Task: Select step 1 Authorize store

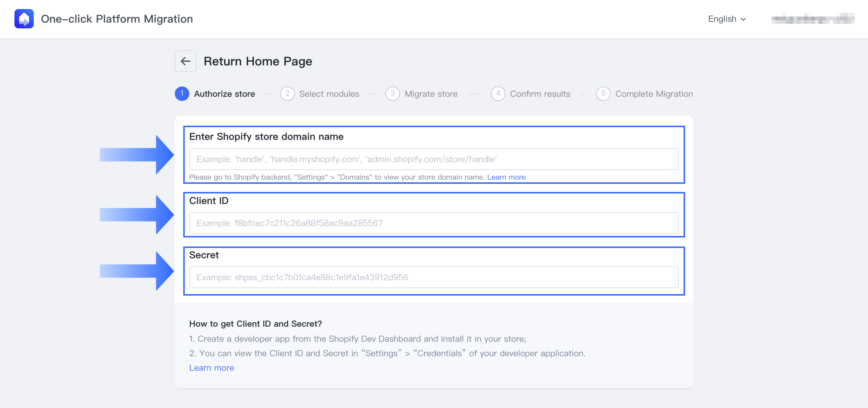Action: click(x=215, y=94)
